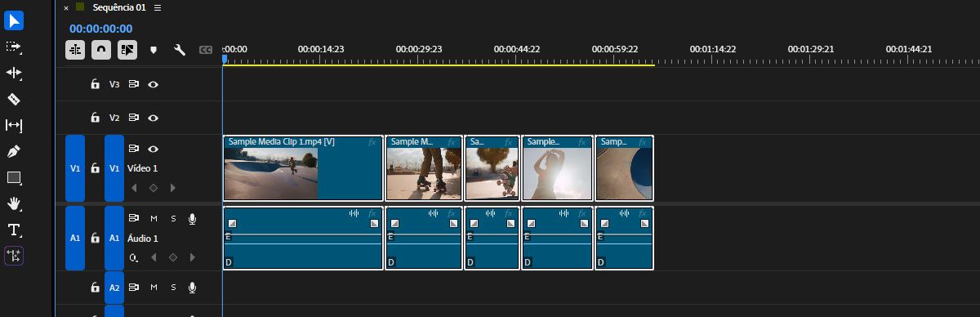Go to previous keyframe on Vídeo 1

(134, 188)
